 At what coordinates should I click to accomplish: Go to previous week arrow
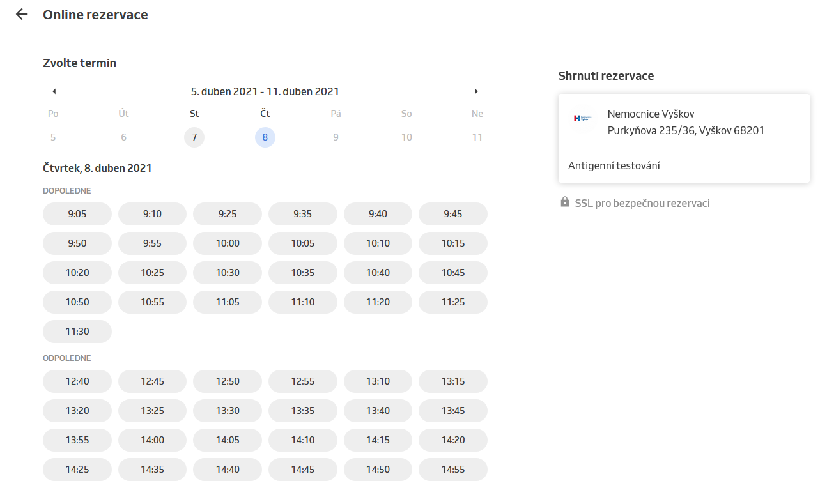click(x=54, y=91)
